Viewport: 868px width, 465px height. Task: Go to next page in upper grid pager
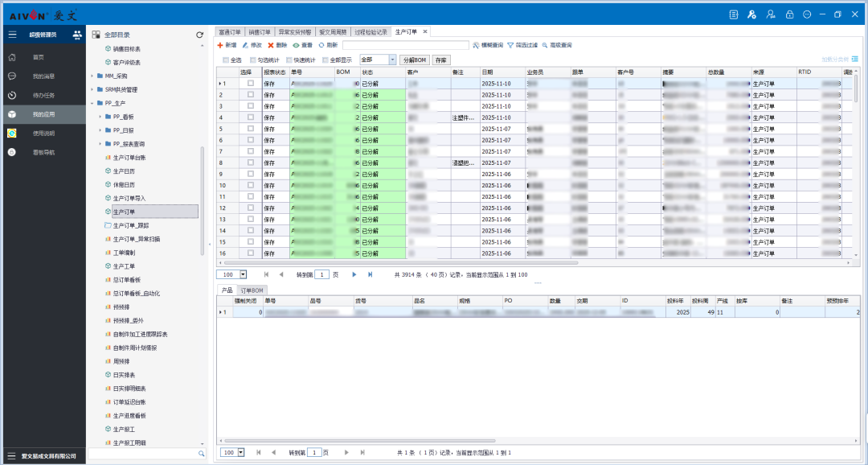(x=354, y=274)
